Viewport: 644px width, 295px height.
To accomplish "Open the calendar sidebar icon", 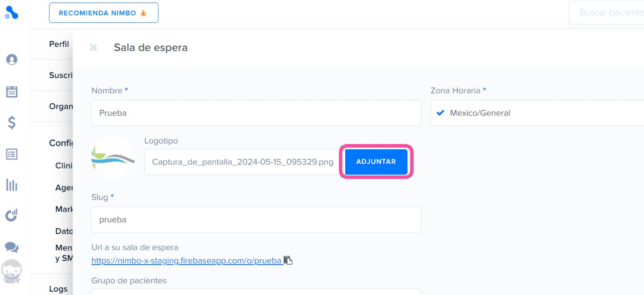I will click(x=12, y=91).
